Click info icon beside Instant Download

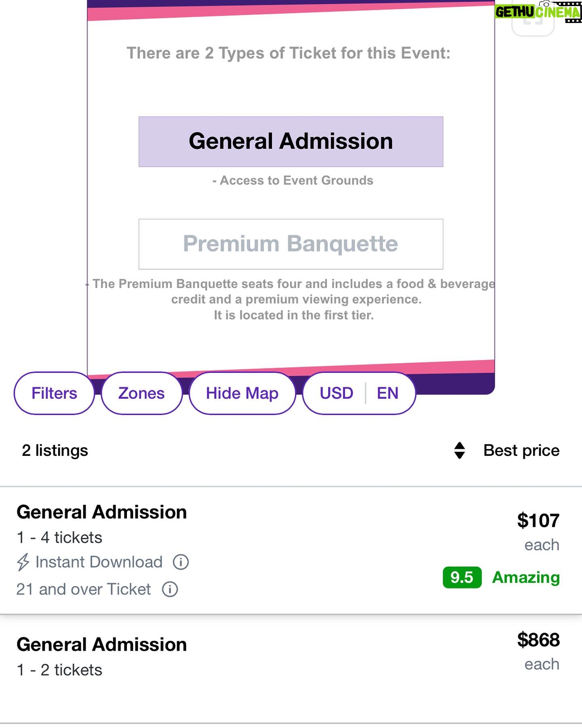(x=181, y=562)
